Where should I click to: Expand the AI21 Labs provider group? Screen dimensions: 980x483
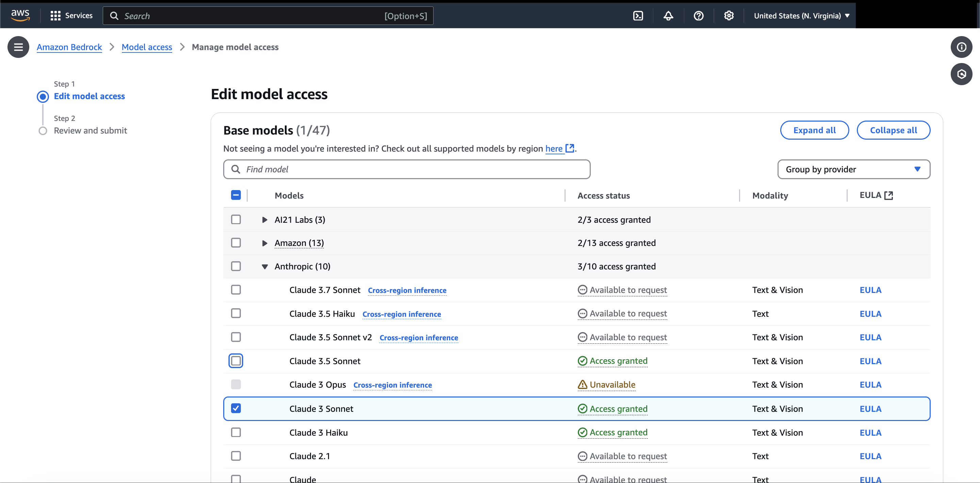tap(265, 220)
